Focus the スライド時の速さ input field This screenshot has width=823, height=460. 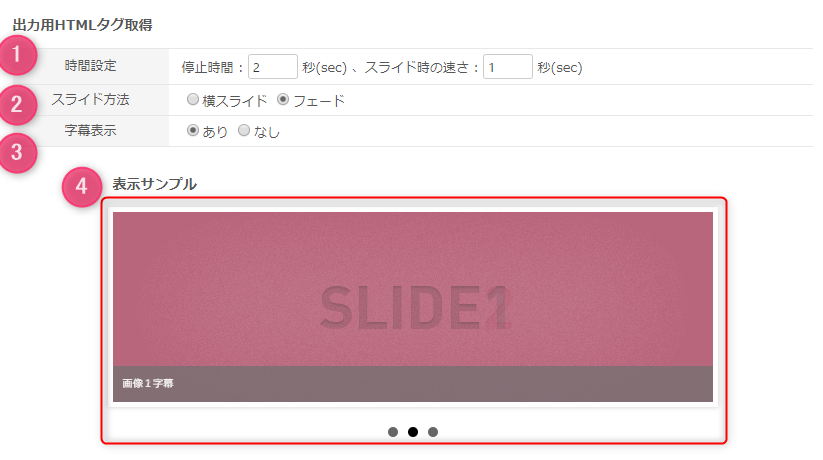[508, 67]
